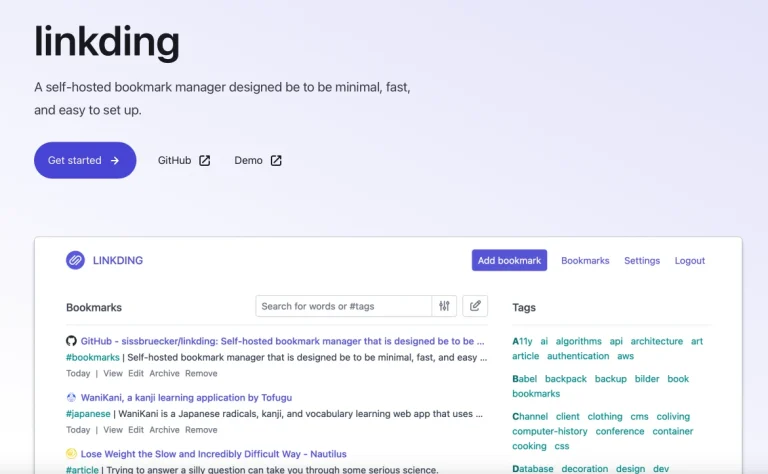Click the Nautilus favicon icon

point(72,453)
